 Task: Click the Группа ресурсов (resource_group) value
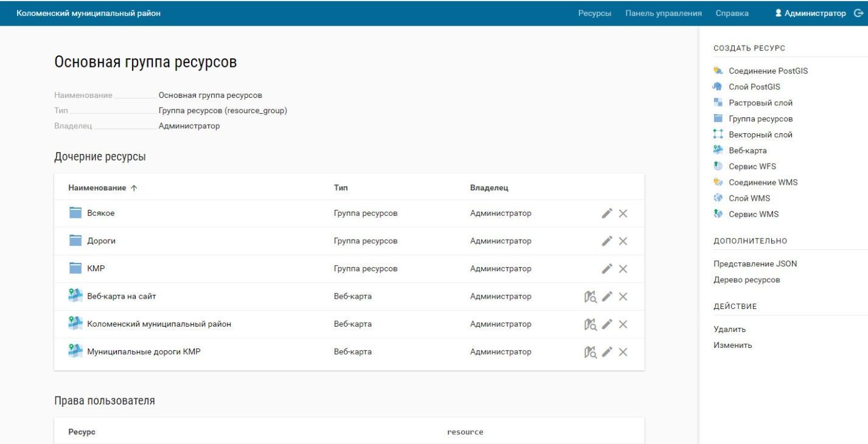coord(223,111)
